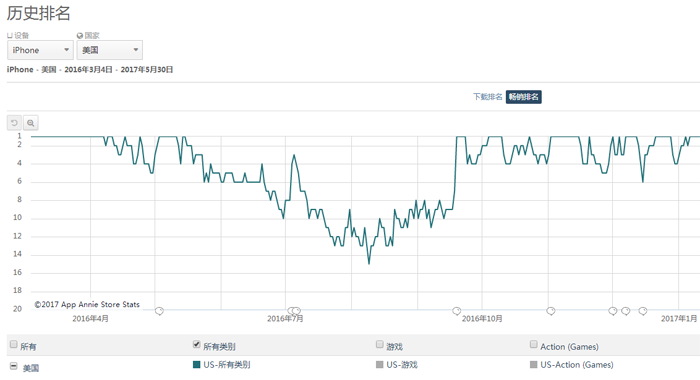This screenshot has height=380, width=700.
Task: Click event bubble marker near April 2016
Action: point(159,311)
